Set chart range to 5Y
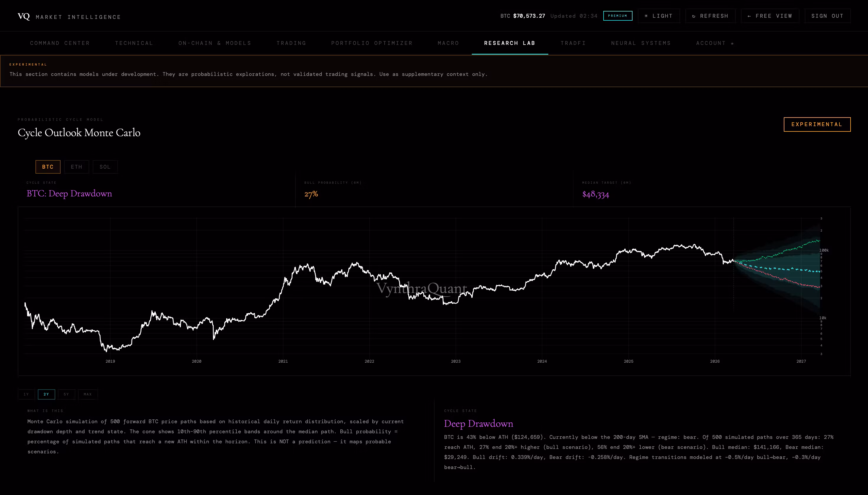The width and height of the screenshot is (868, 495). (66, 394)
